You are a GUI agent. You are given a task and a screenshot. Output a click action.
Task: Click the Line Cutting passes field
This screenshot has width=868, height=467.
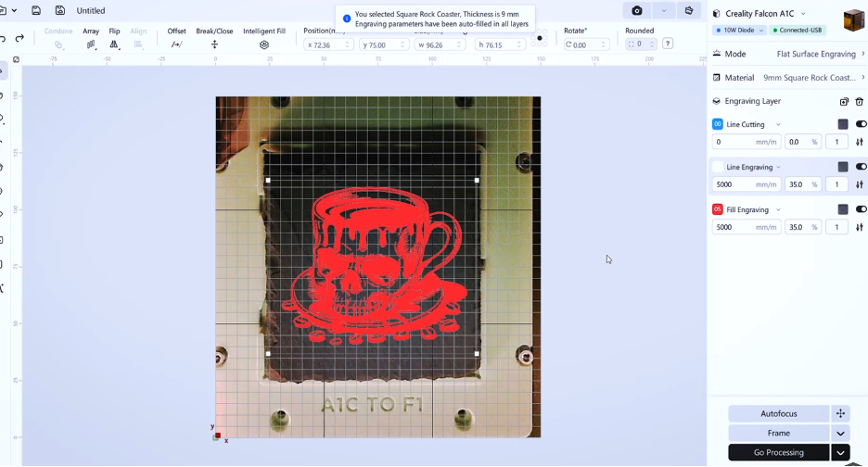pos(836,142)
